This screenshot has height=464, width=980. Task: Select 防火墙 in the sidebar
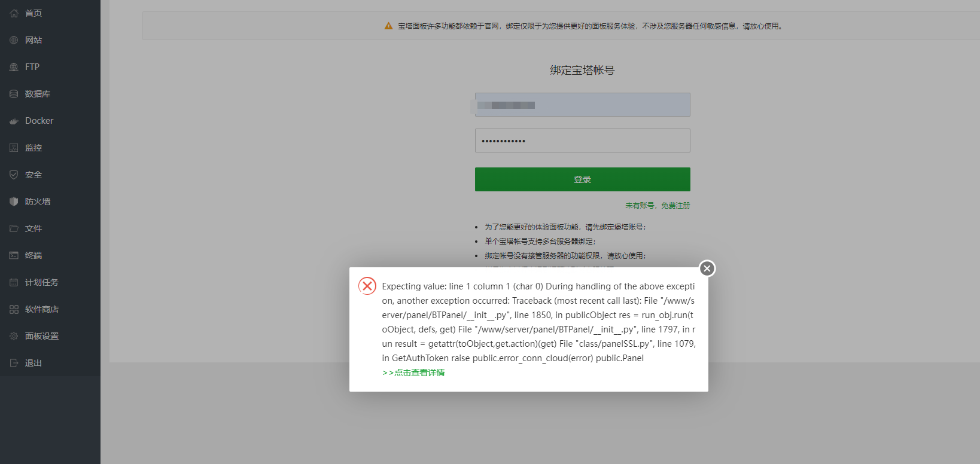[50, 202]
